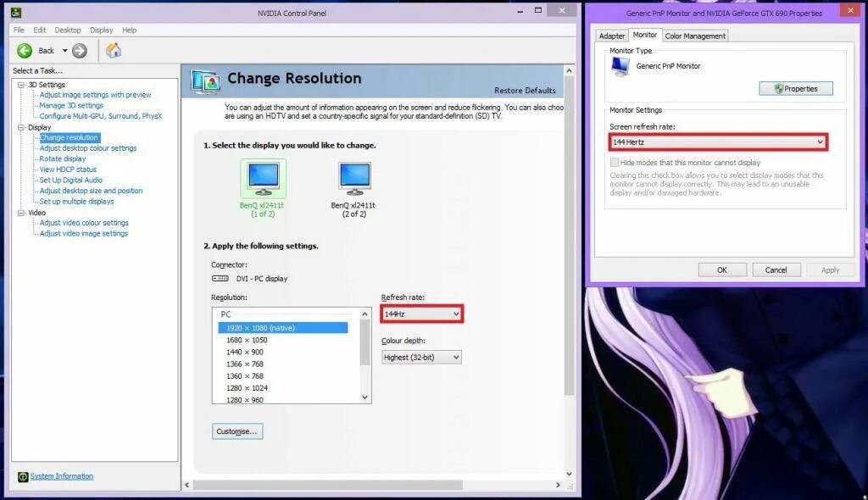Select 1440 × 900 resolution
The height and width of the screenshot is (500, 868).
245,353
